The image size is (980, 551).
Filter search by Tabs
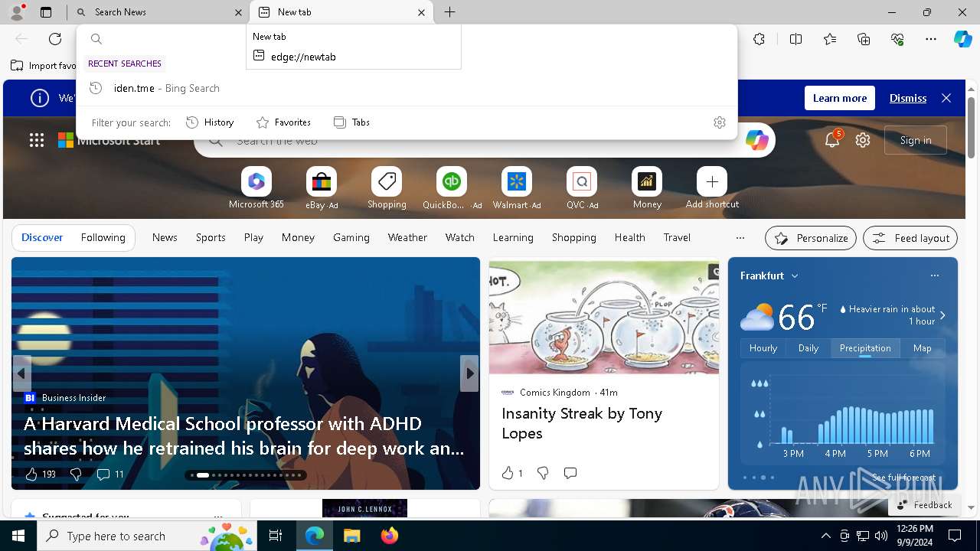[x=351, y=122]
